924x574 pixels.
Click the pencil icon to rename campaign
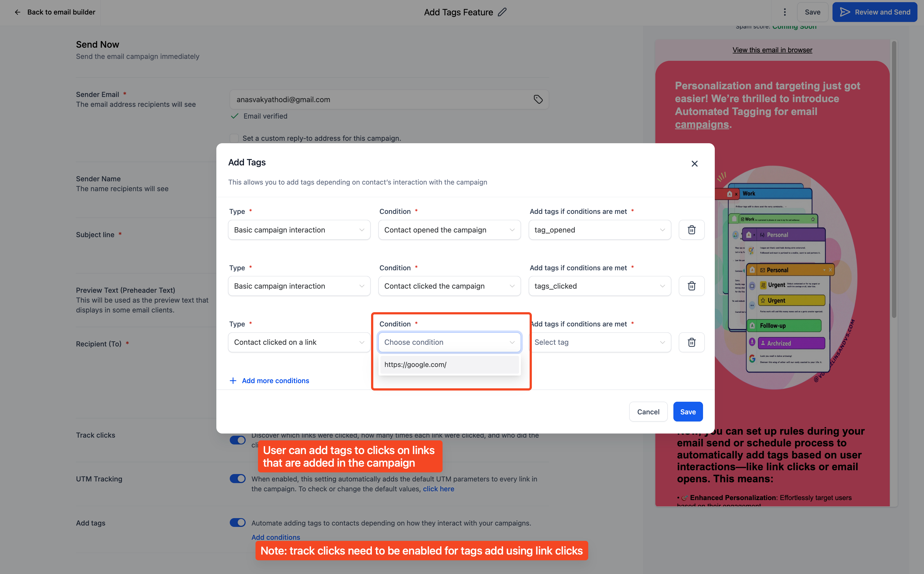click(x=502, y=12)
